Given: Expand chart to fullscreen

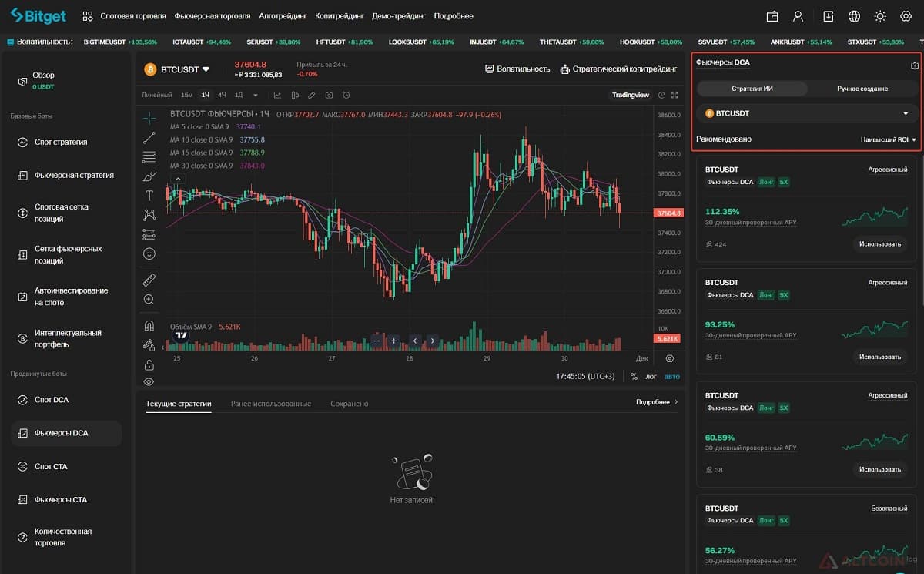Looking at the screenshot, I should pyautogui.click(x=675, y=95).
